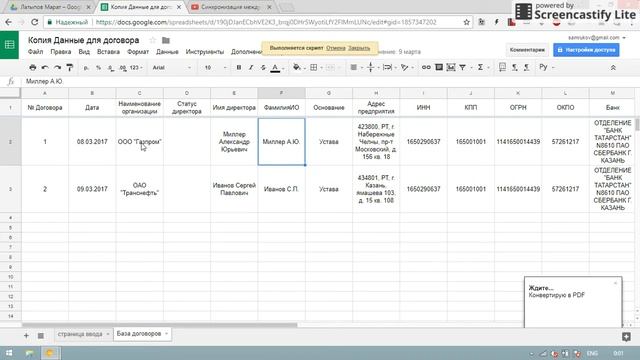640x360 pixels.
Task: Open the text wrapping dropdown
Action: pyautogui.click(x=390, y=67)
